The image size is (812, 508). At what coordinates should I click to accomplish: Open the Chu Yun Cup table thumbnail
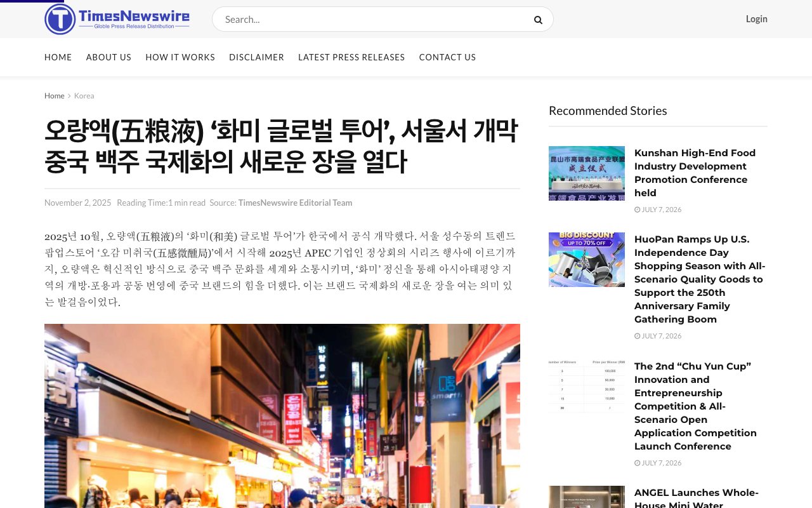587,387
